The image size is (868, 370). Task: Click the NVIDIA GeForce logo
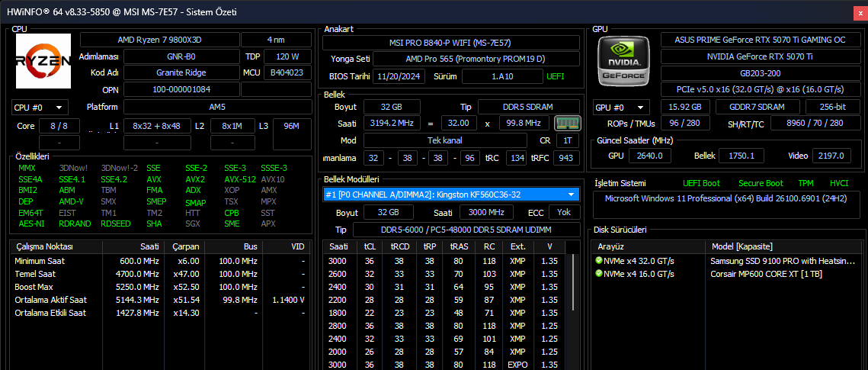click(624, 60)
